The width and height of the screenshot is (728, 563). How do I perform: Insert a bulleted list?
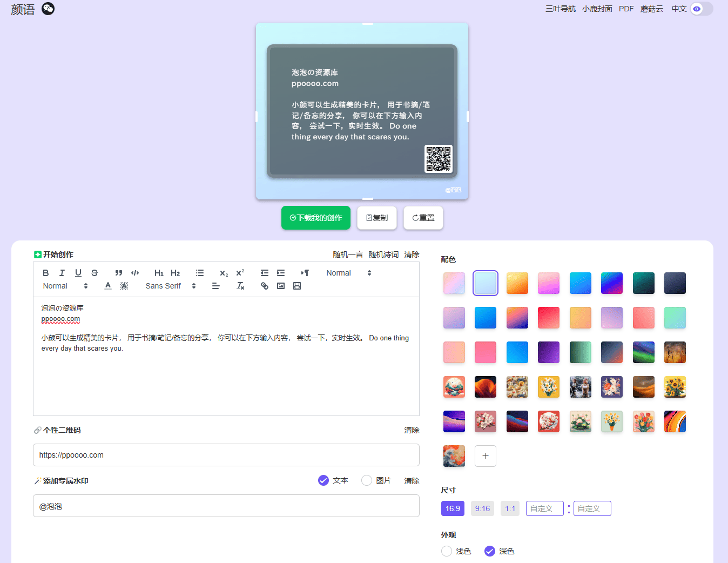pyautogui.click(x=200, y=273)
